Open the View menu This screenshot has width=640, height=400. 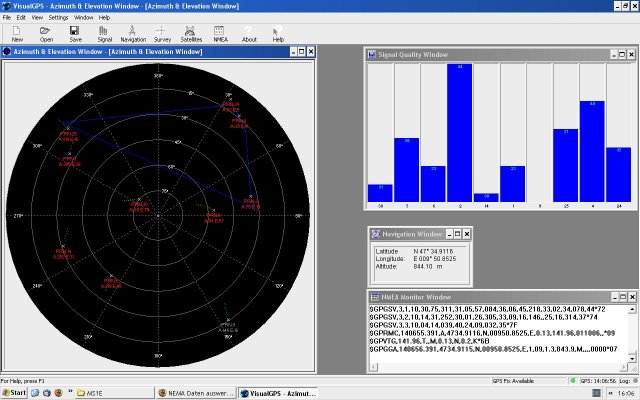click(x=36, y=18)
